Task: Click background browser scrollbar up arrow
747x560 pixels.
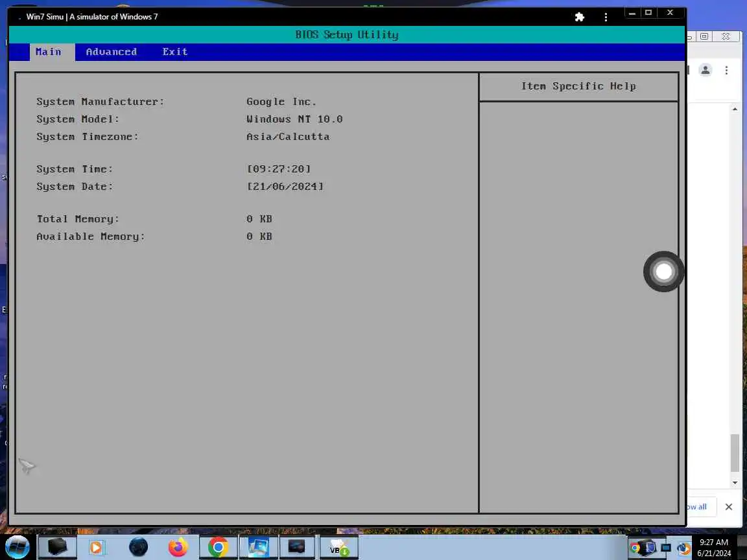Action: coord(735,109)
